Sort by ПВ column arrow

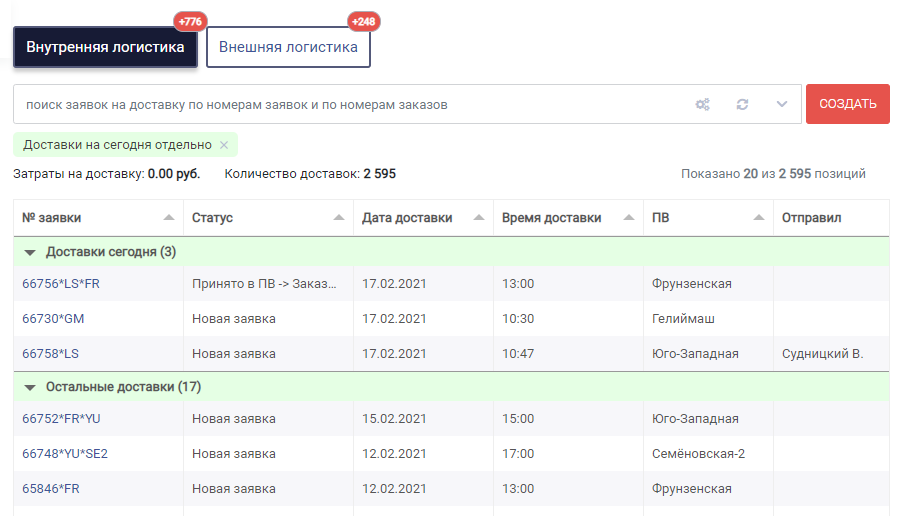[x=759, y=217]
